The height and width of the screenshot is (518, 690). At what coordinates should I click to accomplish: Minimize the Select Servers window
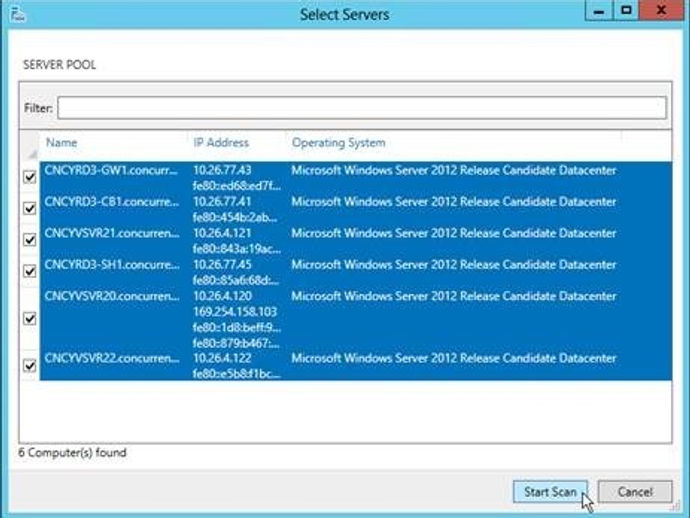tap(598, 11)
